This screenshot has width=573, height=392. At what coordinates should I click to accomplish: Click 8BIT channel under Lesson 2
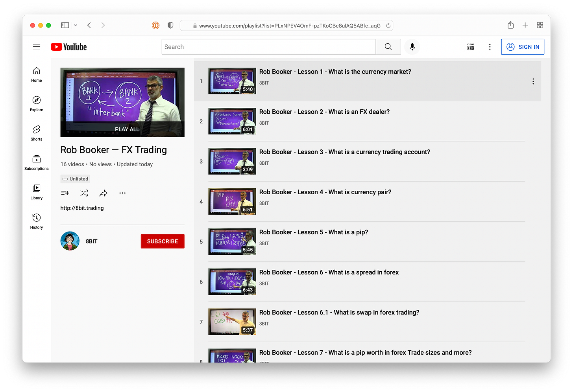[x=264, y=123]
